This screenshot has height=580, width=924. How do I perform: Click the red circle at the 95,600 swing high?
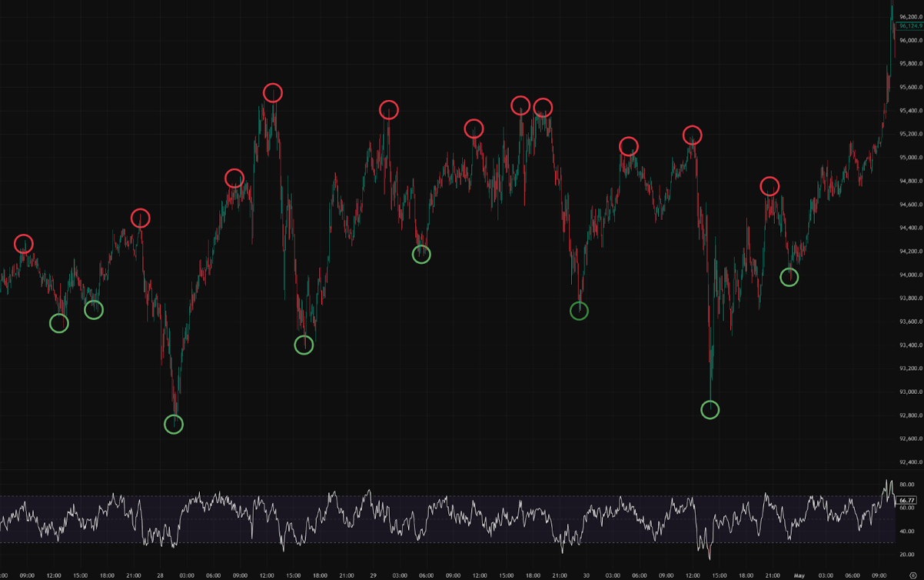(274, 93)
